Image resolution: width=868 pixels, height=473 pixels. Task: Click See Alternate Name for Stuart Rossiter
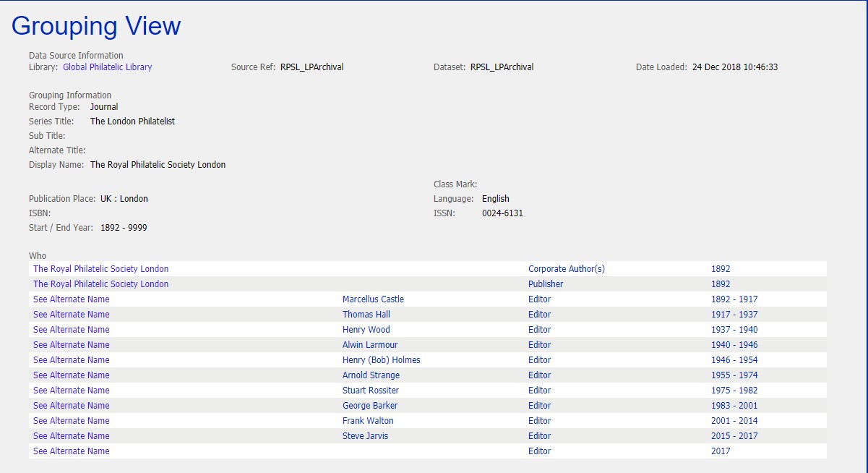(72, 391)
